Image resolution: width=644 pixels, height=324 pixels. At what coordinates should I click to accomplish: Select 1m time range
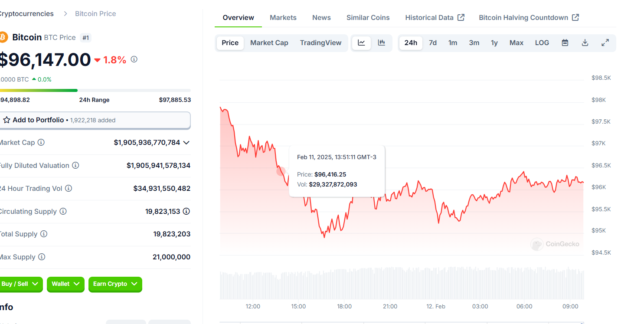pyautogui.click(x=453, y=43)
